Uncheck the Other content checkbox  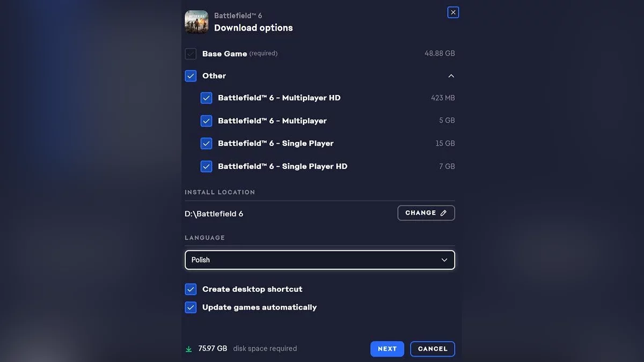pos(191,76)
